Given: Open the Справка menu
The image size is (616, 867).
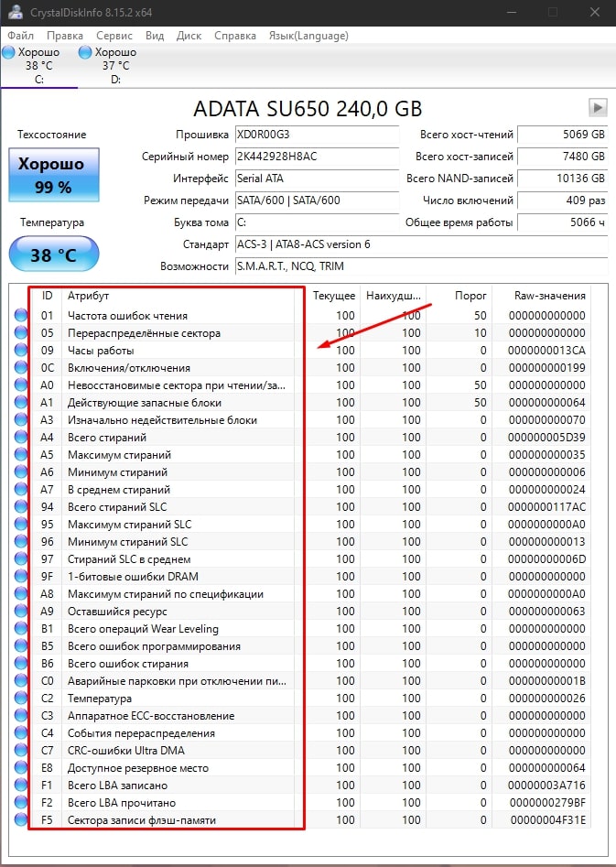Looking at the screenshot, I should click(x=235, y=36).
